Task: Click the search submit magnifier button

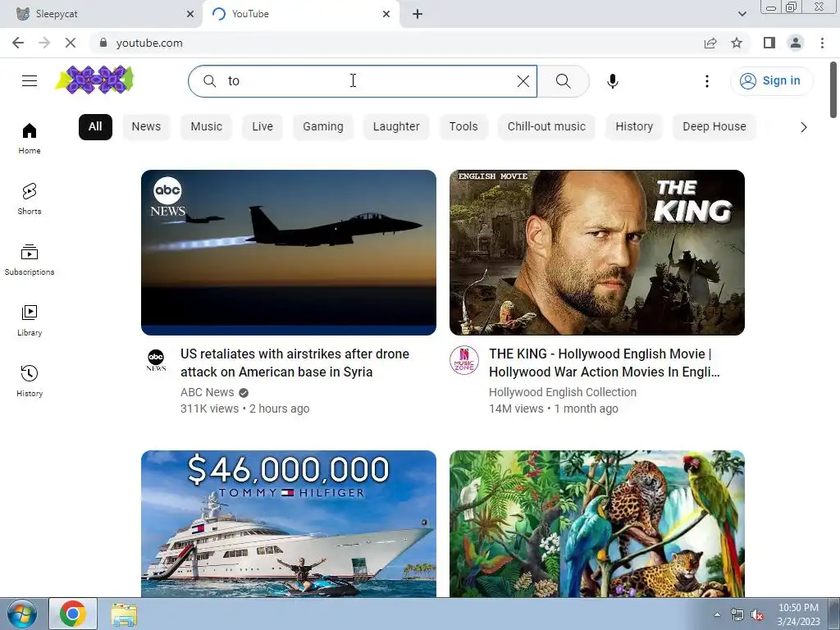Action: [x=563, y=81]
